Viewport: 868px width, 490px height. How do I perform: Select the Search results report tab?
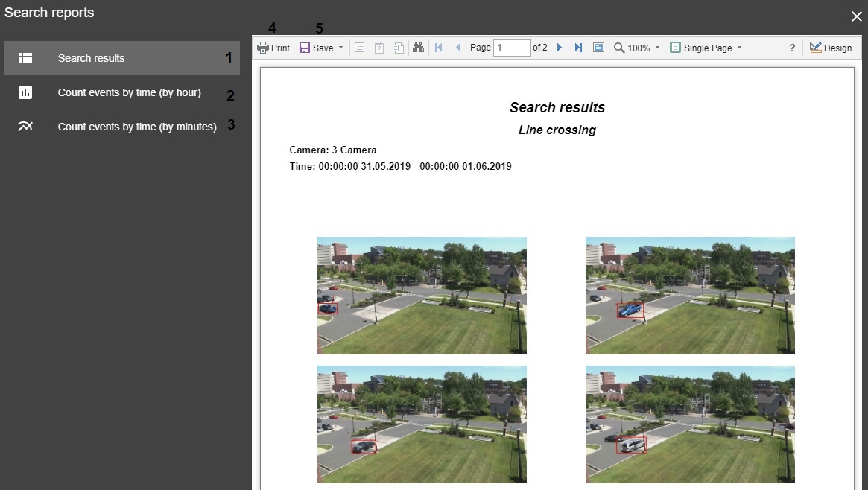pos(122,58)
